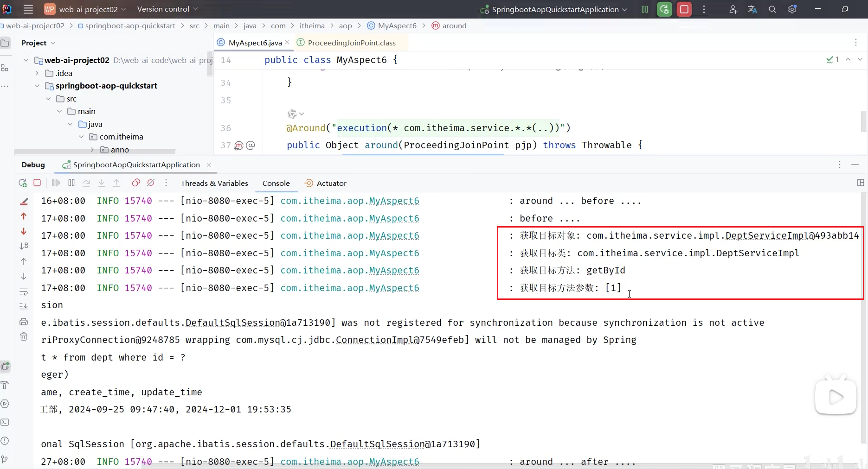
Task: Open more debug toolbar actions
Action: [x=166, y=183]
